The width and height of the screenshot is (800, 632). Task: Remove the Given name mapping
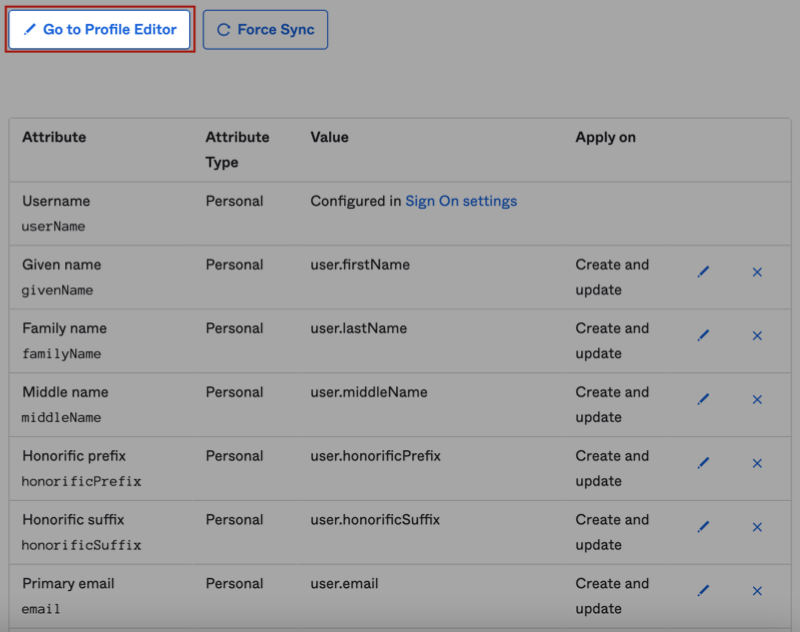tap(757, 271)
